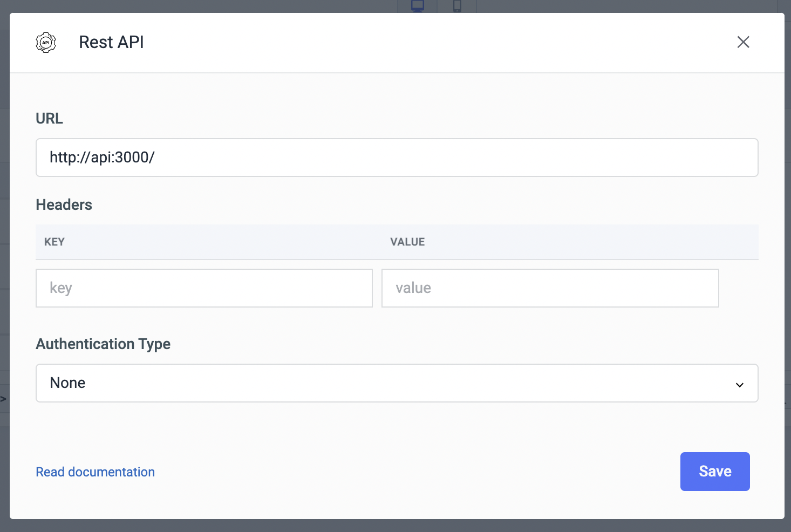Click the empty key input under Headers
This screenshot has width=791, height=532.
(x=204, y=288)
